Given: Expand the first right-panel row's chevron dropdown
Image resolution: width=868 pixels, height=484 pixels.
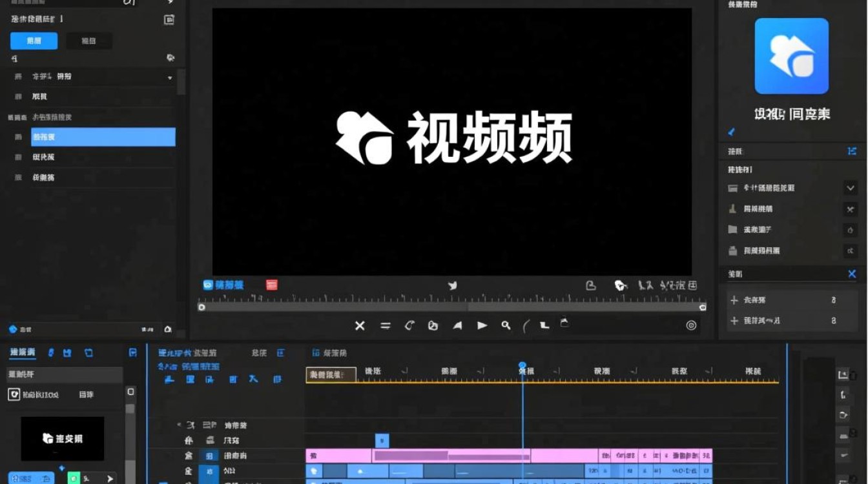Looking at the screenshot, I should (x=851, y=188).
